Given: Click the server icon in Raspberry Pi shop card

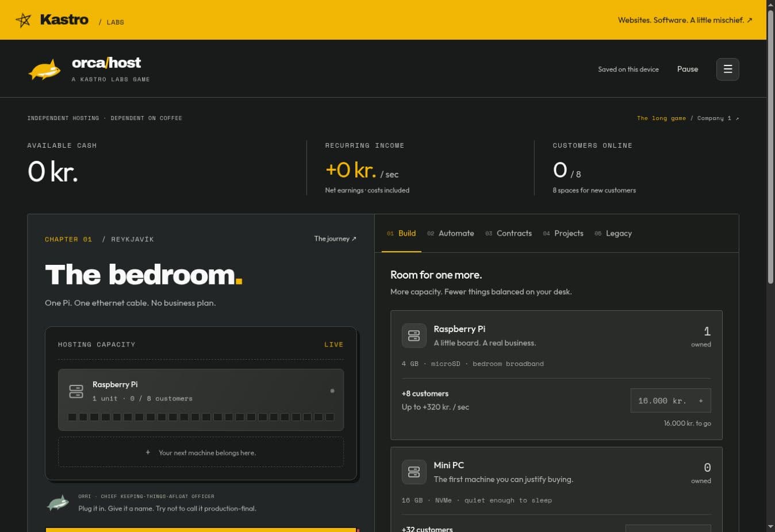Looking at the screenshot, I should (x=414, y=336).
